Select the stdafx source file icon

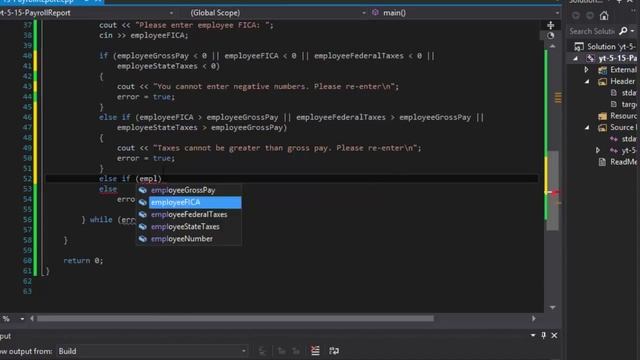[613, 139]
